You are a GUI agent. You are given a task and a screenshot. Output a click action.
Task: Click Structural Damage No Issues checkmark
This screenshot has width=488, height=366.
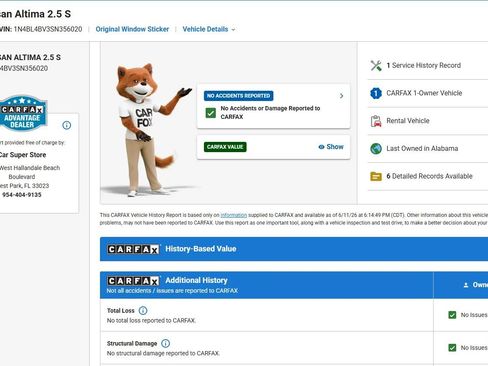452,348
